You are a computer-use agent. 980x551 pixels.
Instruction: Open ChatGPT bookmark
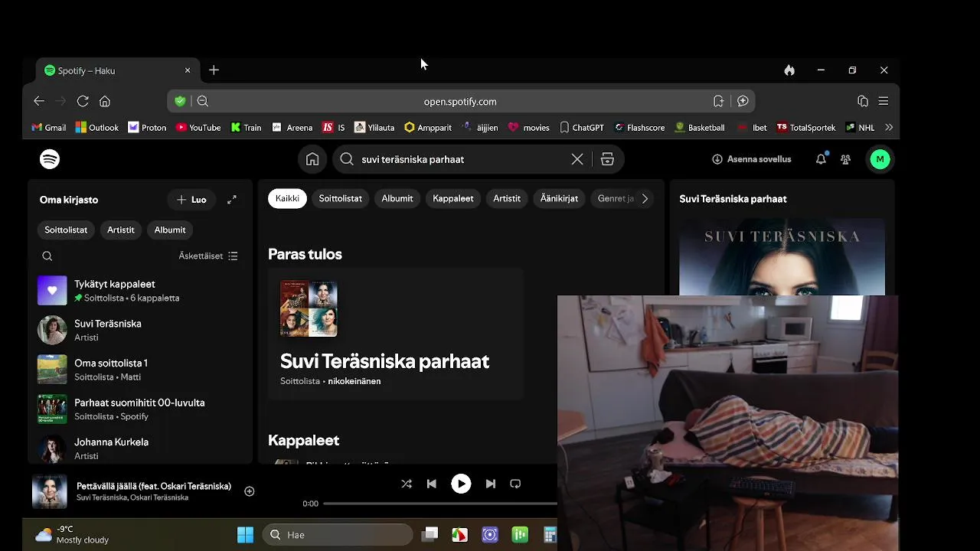click(582, 128)
